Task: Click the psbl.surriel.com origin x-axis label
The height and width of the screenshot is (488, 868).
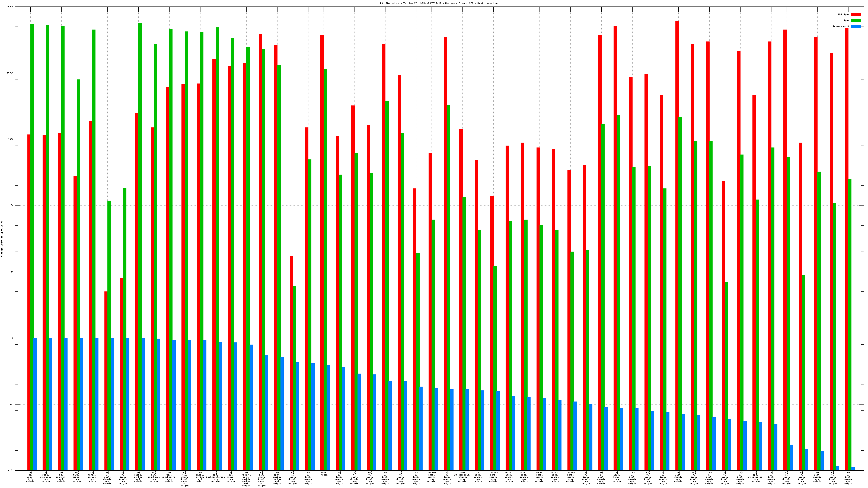Action: [x=46, y=477]
